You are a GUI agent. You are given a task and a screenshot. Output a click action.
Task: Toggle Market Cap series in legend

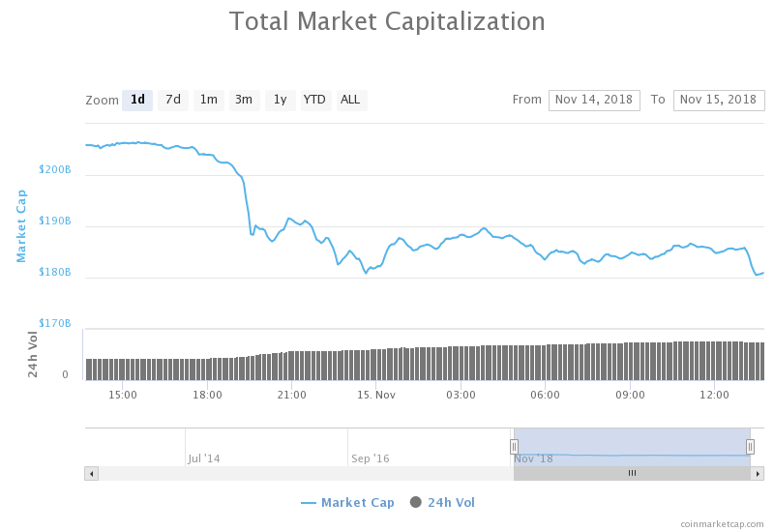(357, 503)
